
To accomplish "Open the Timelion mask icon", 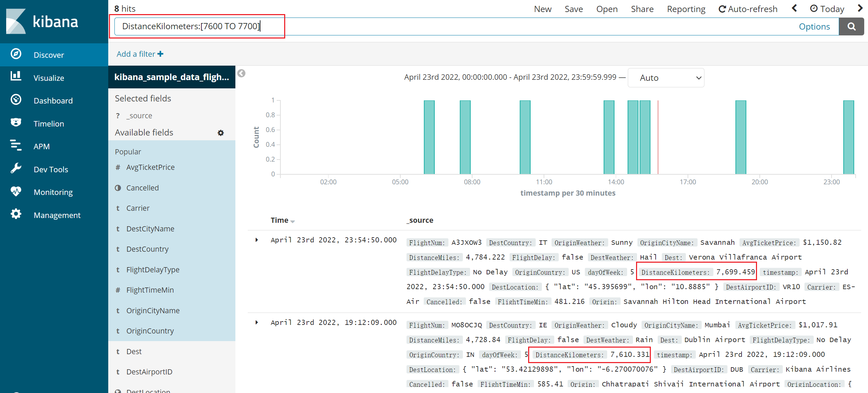I will click(16, 122).
